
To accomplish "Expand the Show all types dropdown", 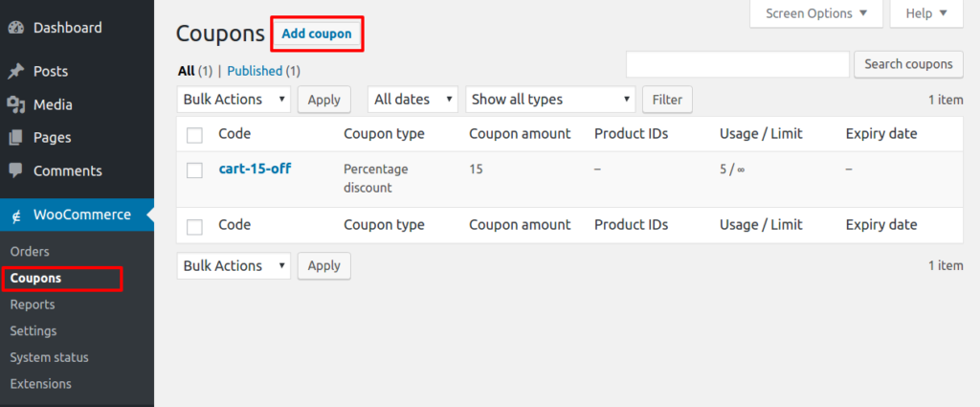I will (550, 100).
